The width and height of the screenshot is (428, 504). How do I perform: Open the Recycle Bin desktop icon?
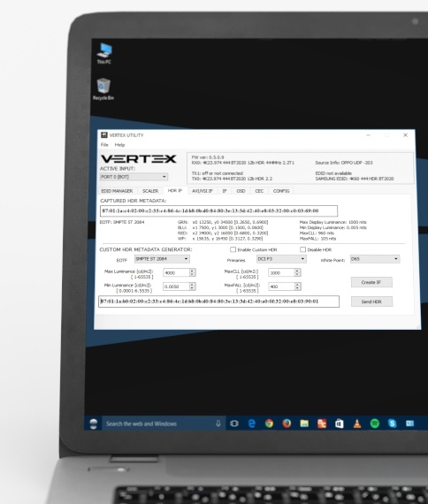(x=103, y=89)
